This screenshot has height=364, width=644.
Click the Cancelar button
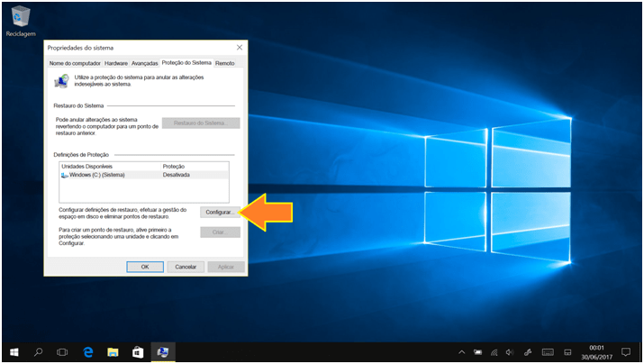(186, 267)
